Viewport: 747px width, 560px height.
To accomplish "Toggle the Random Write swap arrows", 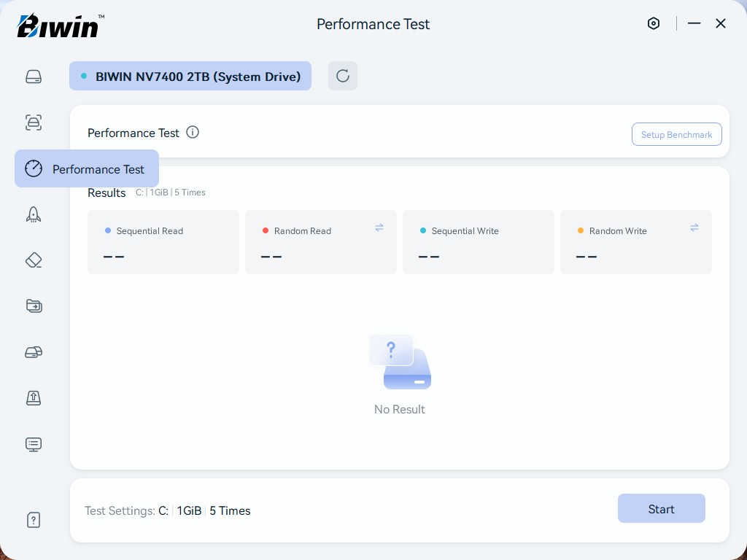I will 694,227.
